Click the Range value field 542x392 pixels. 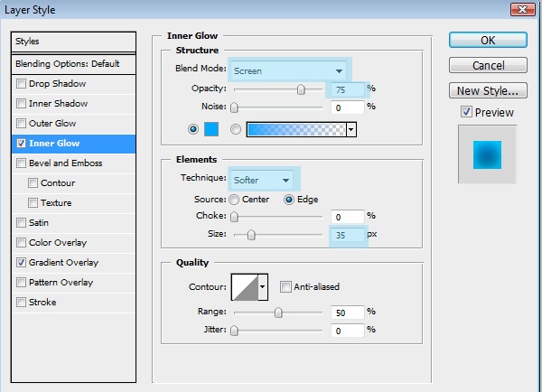[x=347, y=313]
